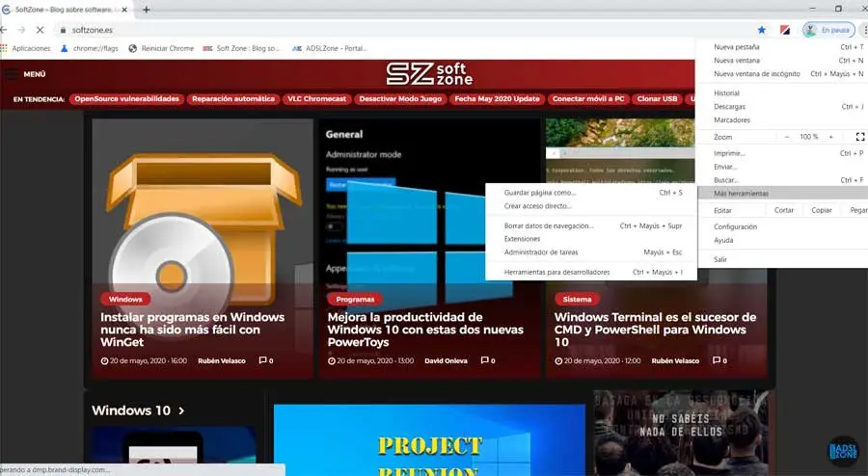Click Cortar in the Editar row

click(x=784, y=210)
